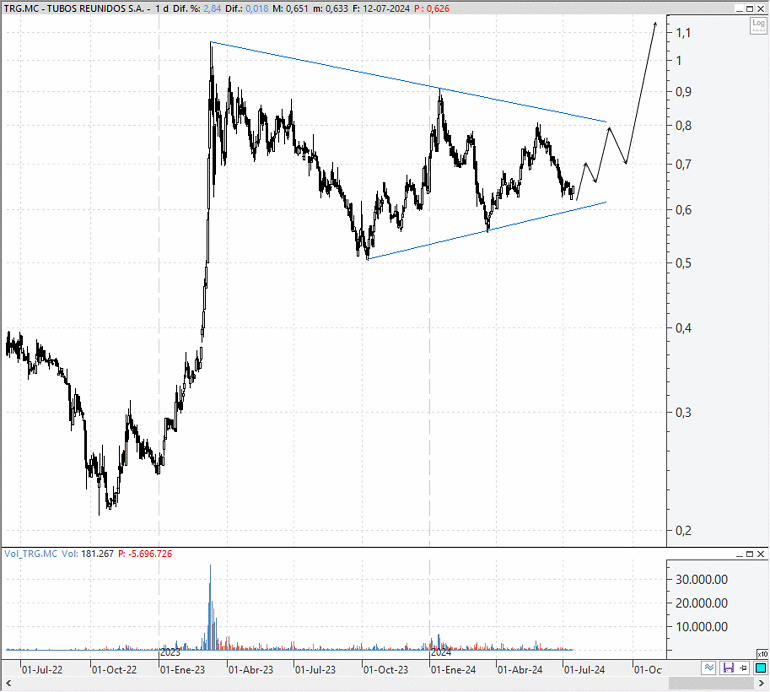Click the pin icon in bottom toolbar
Image resolution: width=770 pixels, height=692 pixels.
[743, 668]
